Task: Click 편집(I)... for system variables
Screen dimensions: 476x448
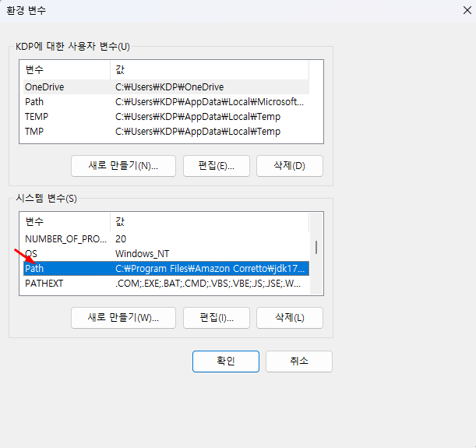Action: point(217,318)
